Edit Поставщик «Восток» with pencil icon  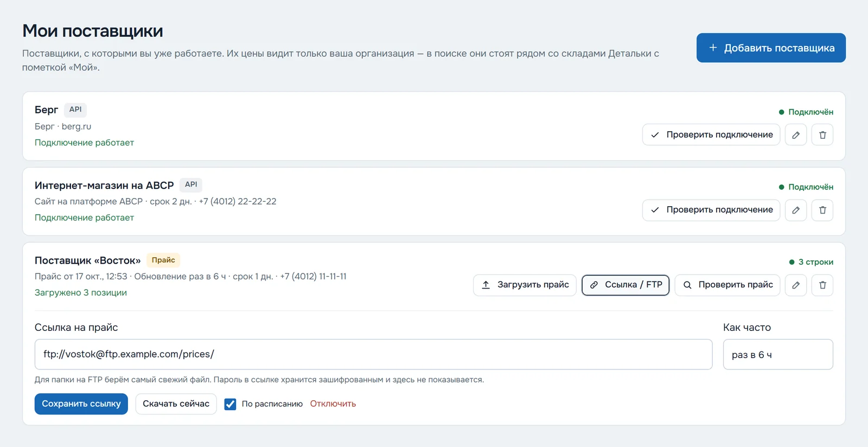point(796,285)
